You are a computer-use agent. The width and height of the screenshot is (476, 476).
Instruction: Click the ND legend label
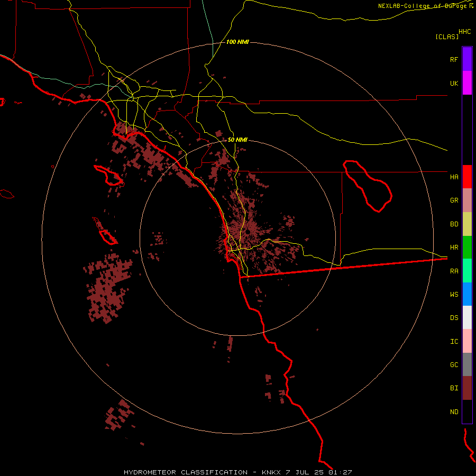coord(454,412)
